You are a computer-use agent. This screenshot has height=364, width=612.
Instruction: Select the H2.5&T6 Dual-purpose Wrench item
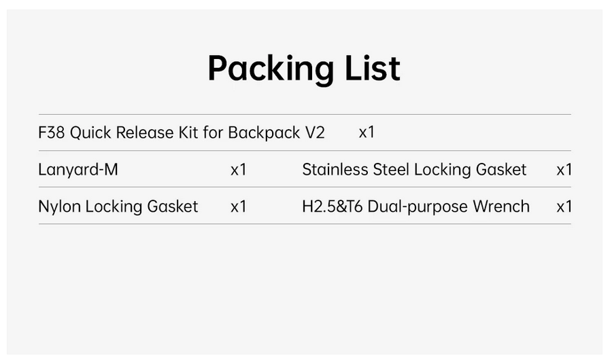click(415, 206)
